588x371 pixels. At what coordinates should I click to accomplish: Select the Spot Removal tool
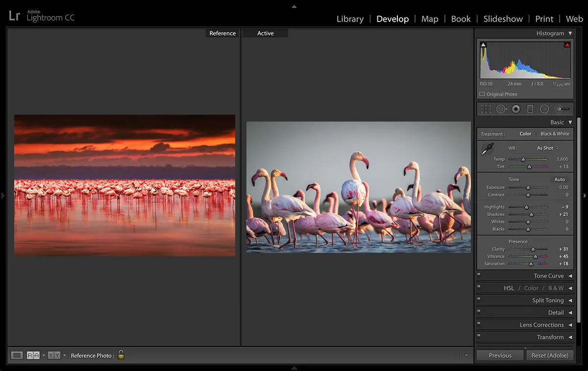tap(501, 109)
